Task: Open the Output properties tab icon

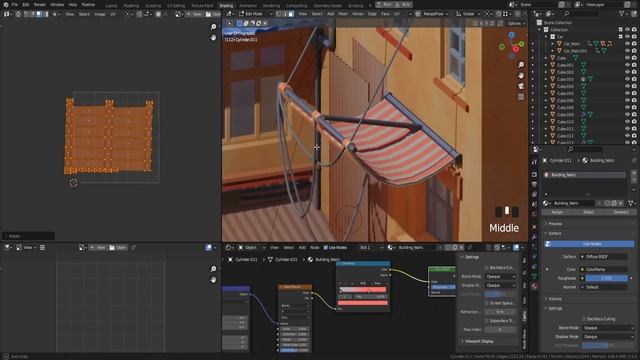Action: 534,184
